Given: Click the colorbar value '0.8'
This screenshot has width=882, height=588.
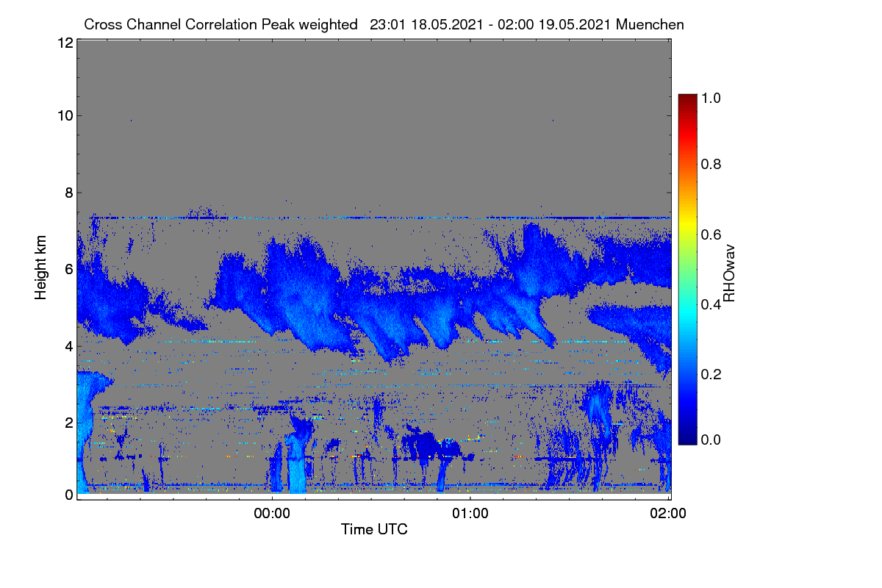Looking at the screenshot, I should click(x=710, y=164).
